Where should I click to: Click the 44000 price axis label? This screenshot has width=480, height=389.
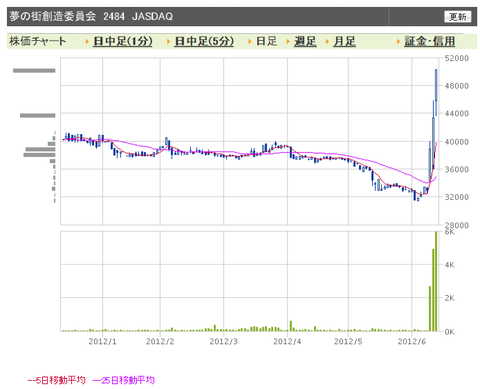[x=457, y=113]
